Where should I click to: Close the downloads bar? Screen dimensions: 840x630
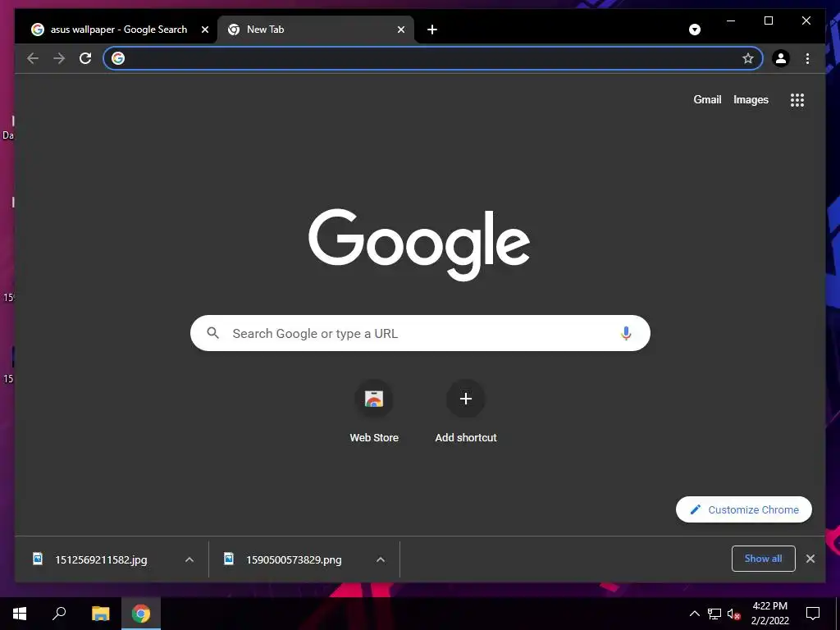tap(810, 559)
